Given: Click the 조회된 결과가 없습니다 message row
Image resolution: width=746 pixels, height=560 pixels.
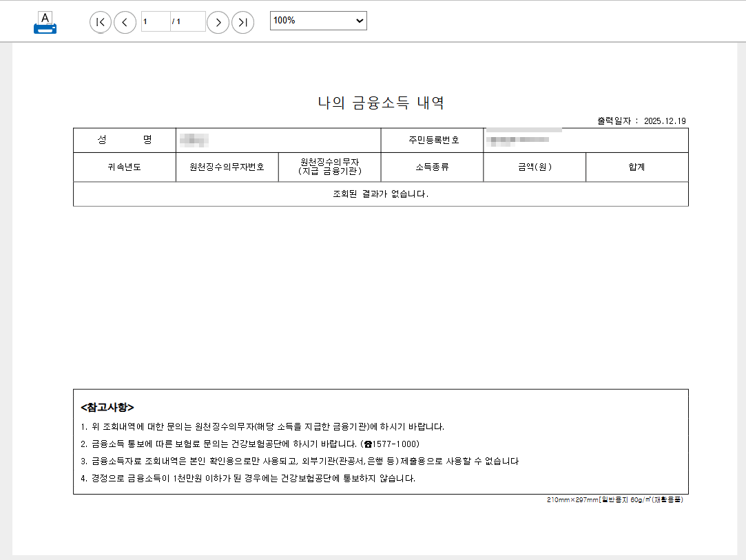Looking at the screenshot, I should [380, 194].
